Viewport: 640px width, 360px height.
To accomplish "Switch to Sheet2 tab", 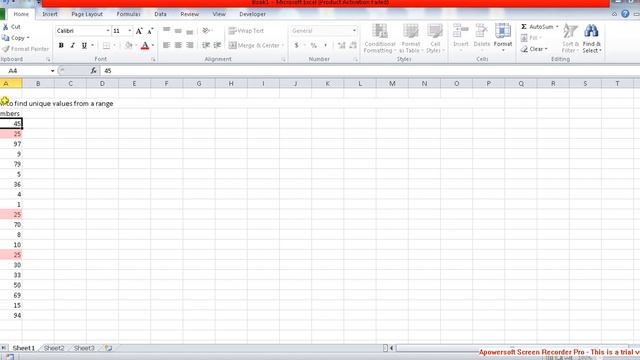I will pyautogui.click(x=54, y=348).
